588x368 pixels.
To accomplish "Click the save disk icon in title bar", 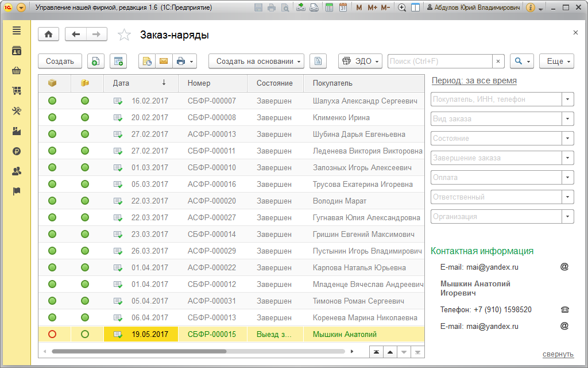I will tap(258, 7).
